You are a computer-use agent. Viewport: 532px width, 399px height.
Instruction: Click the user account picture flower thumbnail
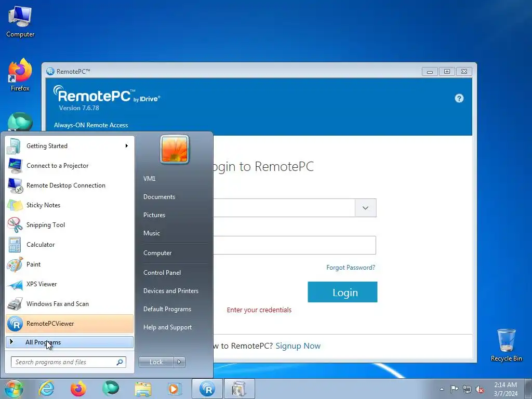[x=175, y=149]
